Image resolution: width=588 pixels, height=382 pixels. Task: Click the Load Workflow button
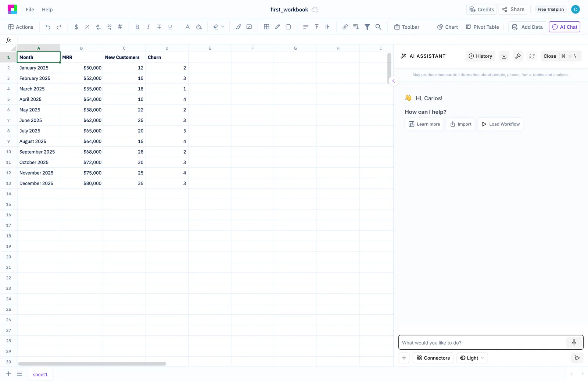(501, 124)
